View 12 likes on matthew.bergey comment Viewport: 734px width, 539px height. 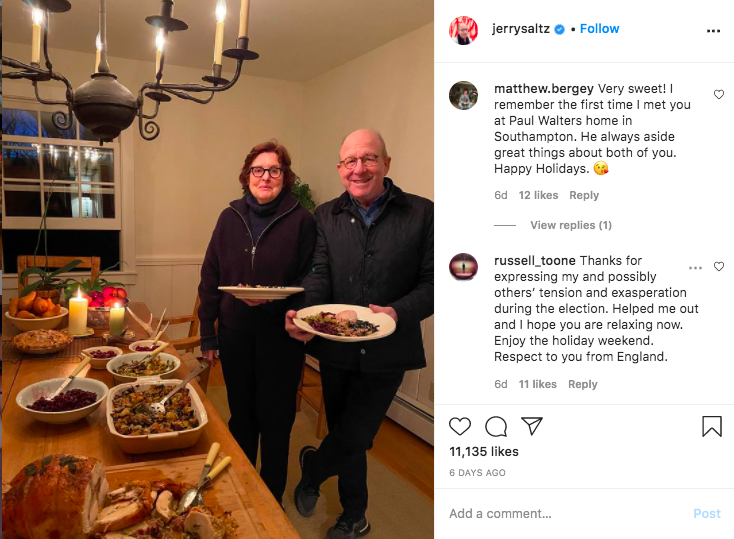coord(538,195)
